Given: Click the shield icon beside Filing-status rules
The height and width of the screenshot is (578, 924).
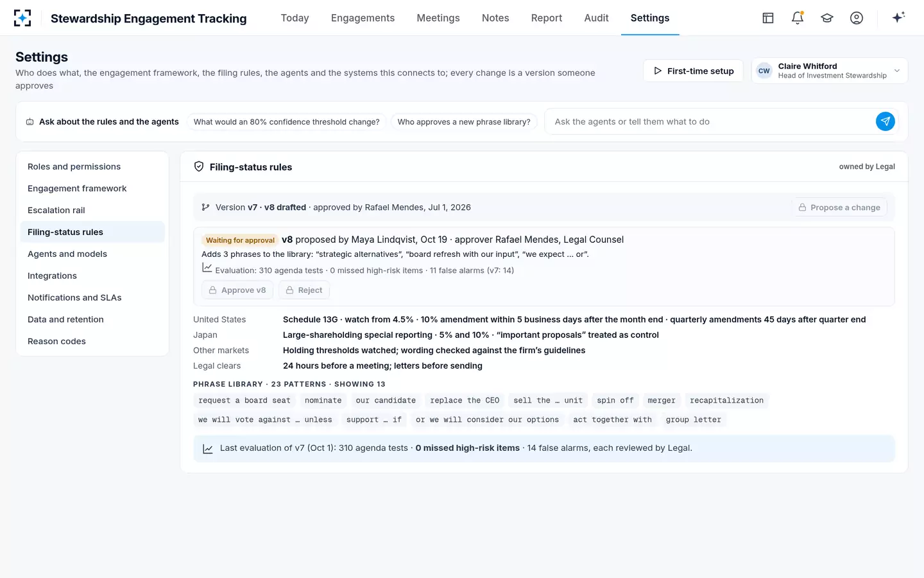Looking at the screenshot, I should 199,167.
